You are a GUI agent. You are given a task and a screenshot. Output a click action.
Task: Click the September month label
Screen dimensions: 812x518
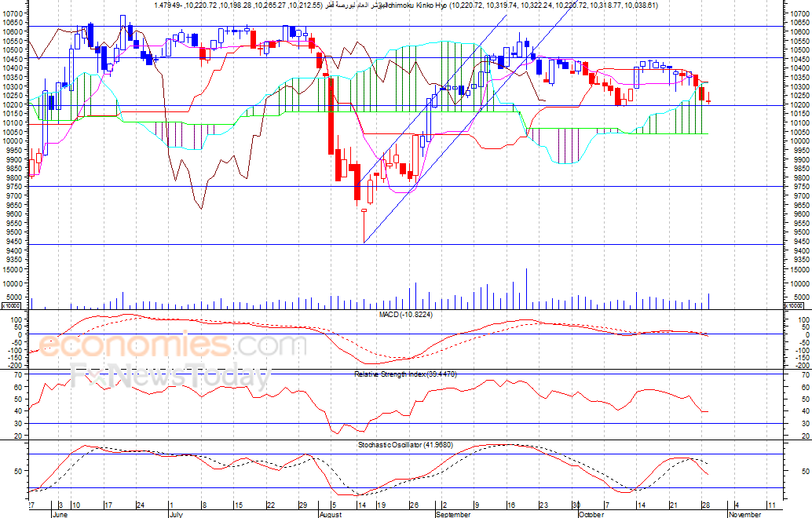454,514
